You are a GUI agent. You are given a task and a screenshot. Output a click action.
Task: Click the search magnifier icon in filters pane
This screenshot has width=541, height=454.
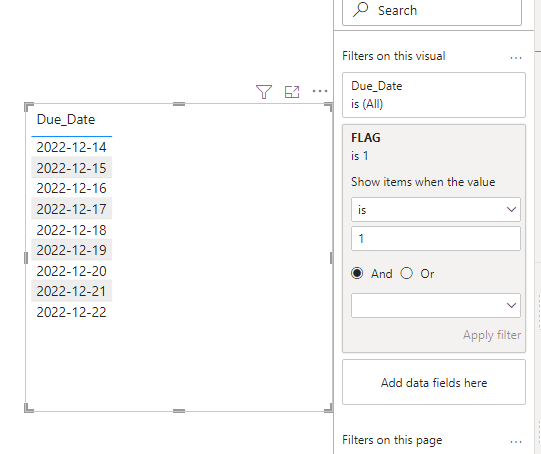point(361,10)
